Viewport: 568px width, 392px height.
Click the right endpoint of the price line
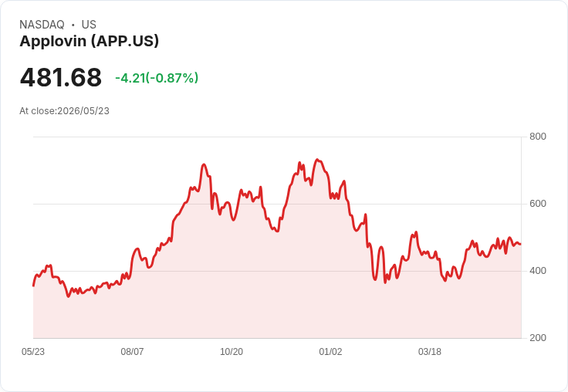521,244
